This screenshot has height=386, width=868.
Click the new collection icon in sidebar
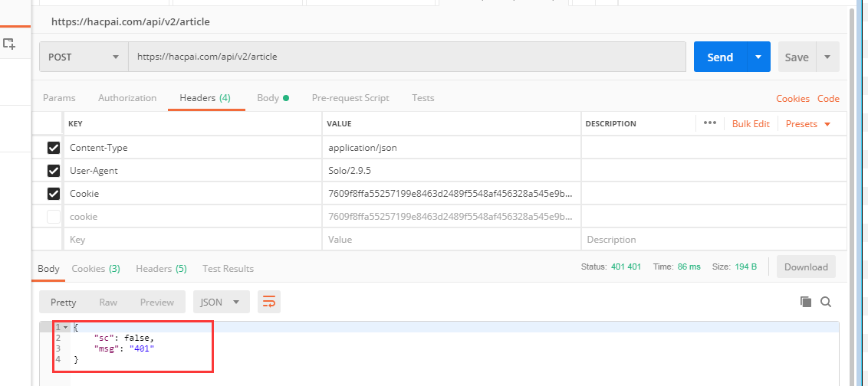[x=9, y=44]
